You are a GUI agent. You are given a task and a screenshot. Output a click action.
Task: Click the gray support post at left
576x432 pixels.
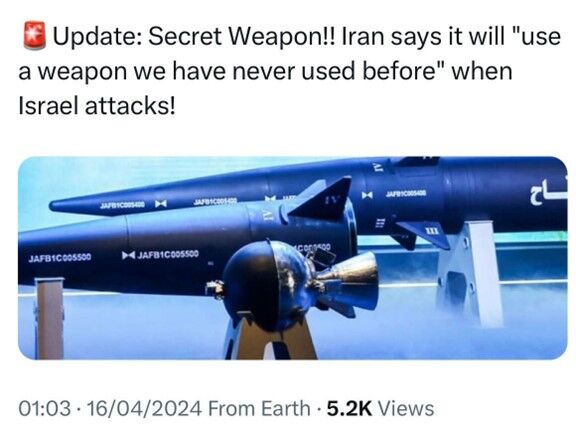(49, 318)
